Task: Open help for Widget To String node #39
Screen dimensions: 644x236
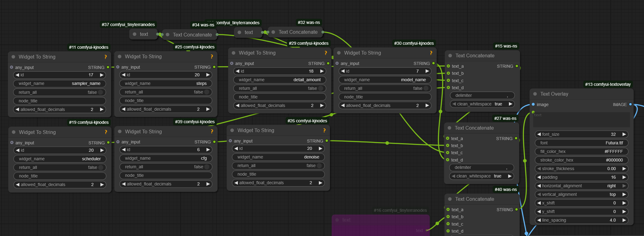Action: pyautogui.click(x=212, y=131)
